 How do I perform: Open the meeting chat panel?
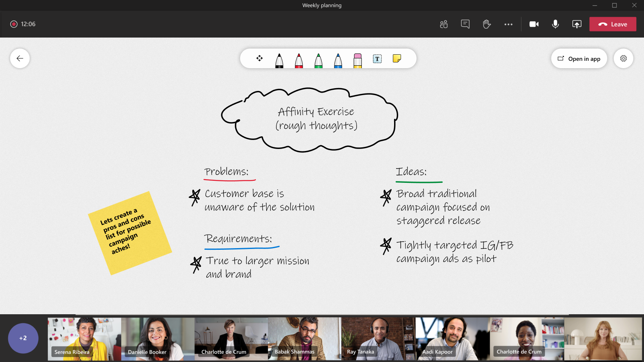[x=465, y=24]
